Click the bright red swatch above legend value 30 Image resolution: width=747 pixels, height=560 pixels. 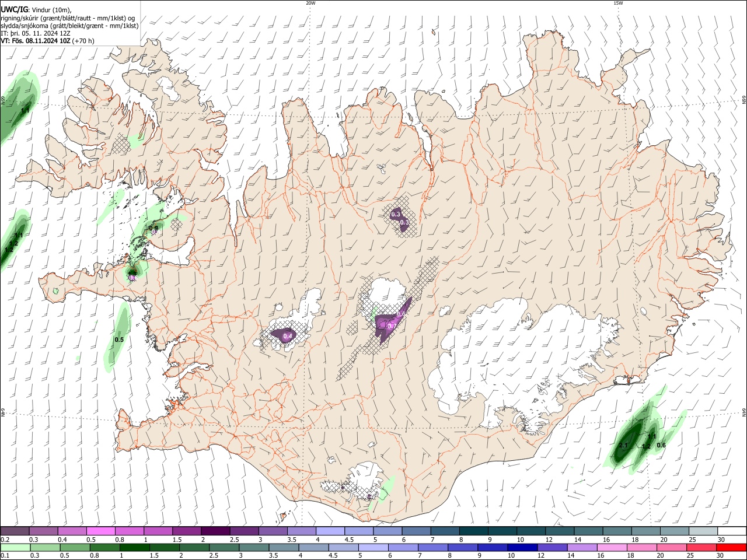[x=732, y=548]
